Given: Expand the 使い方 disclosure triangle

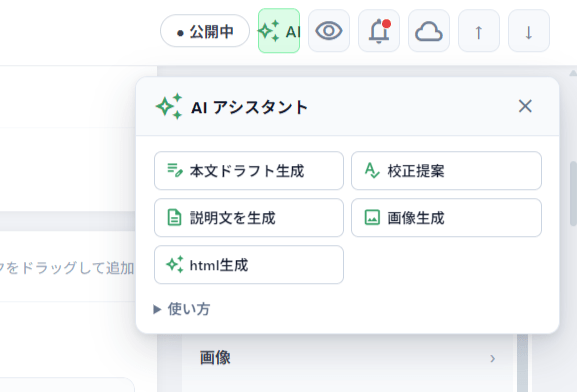Looking at the screenshot, I should 157,309.
